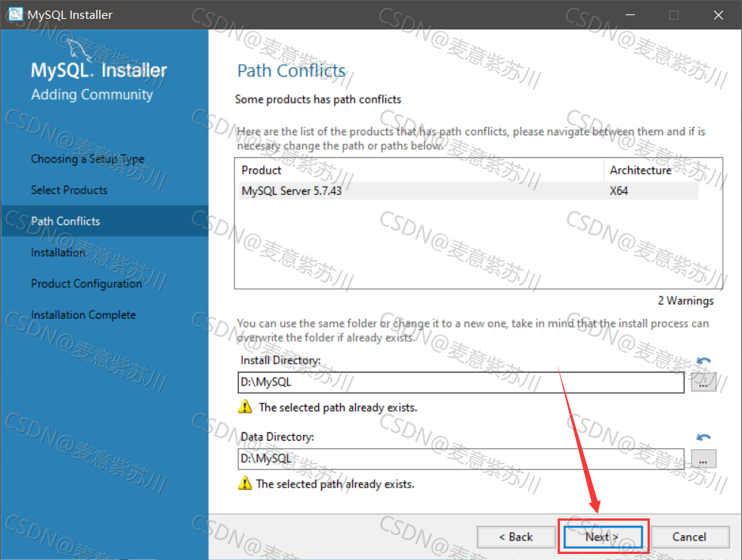Select the Path Conflicts step
Screen dimensions: 742x560
[104, 221]
